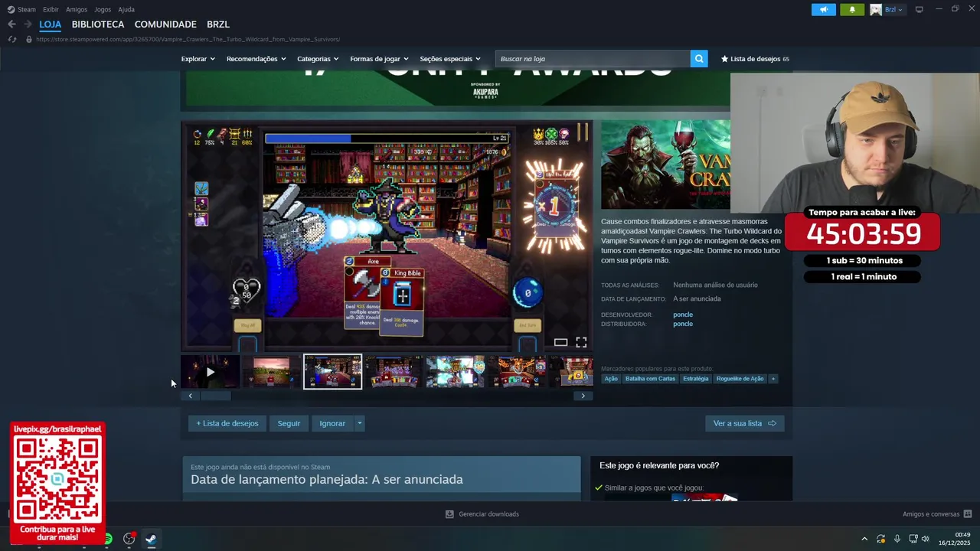
Task: Open the Ignorar options dropdown arrow
Action: tap(359, 423)
